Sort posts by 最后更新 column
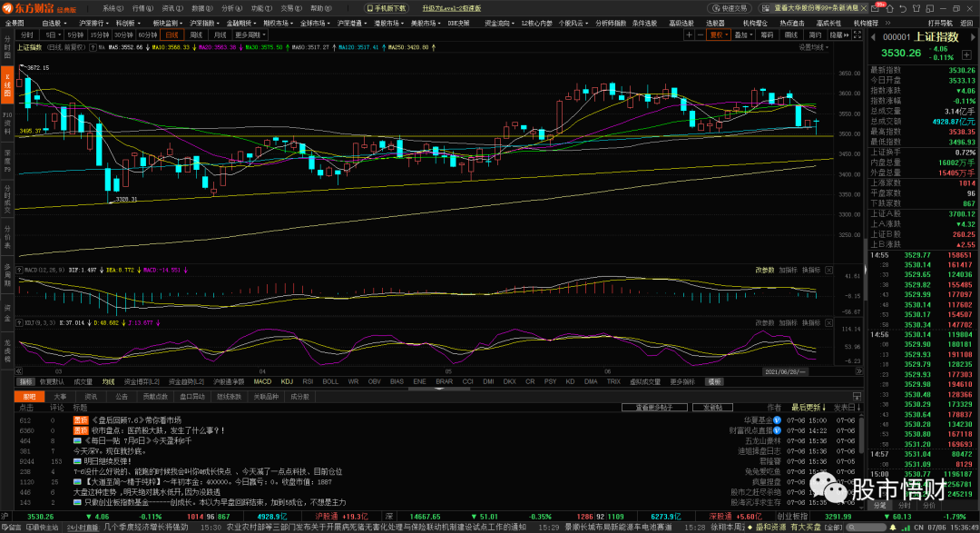Image resolution: width=980 pixels, height=533 pixels. pos(808,408)
